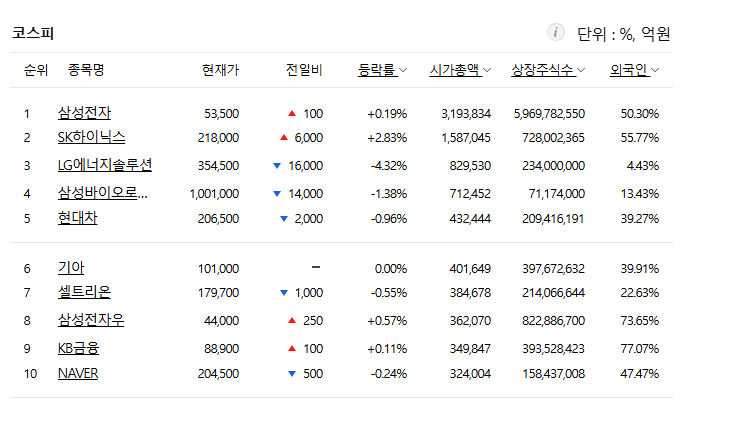Click 셀트리온 price 179,700
734x421 pixels.
(x=218, y=293)
